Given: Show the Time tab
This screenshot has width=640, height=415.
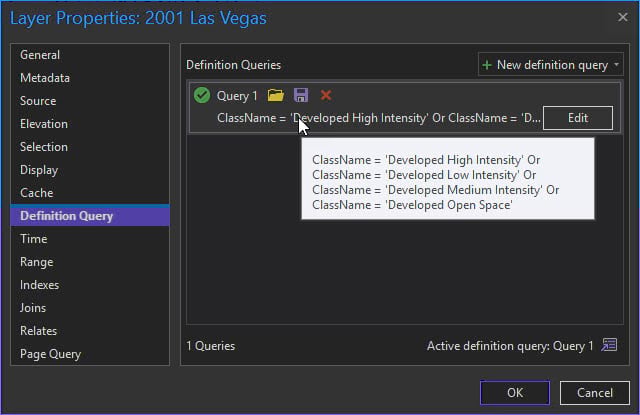Looking at the screenshot, I should pos(90,239).
